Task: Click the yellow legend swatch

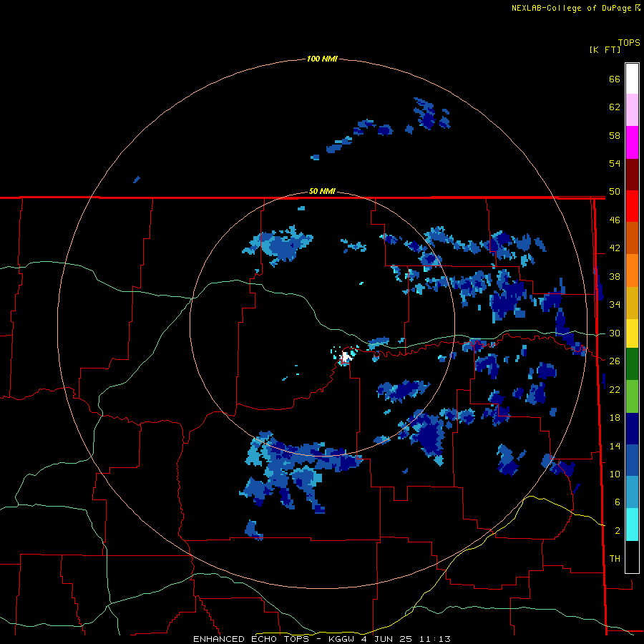Action: click(x=632, y=333)
